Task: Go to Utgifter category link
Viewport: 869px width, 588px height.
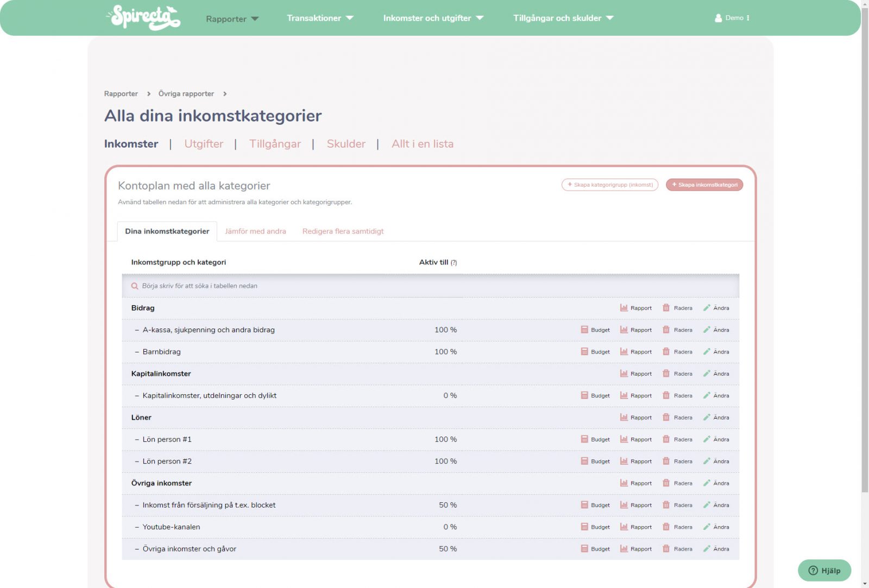Action: point(204,144)
